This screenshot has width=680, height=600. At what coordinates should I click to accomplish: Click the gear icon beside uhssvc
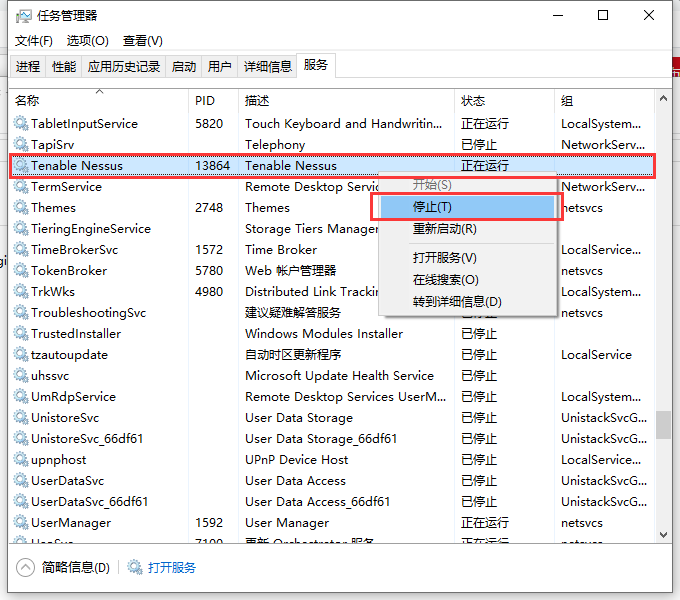pyautogui.click(x=21, y=375)
